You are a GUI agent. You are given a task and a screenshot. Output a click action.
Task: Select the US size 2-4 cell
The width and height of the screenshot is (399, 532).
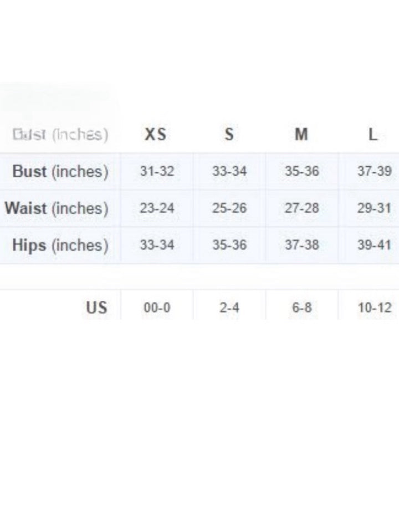tap(229, 308)
